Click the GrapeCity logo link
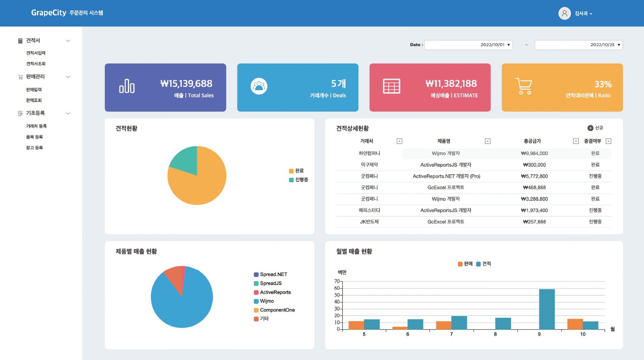The height and width of the screenshot is (360, 644). click(x=49, y=13)
